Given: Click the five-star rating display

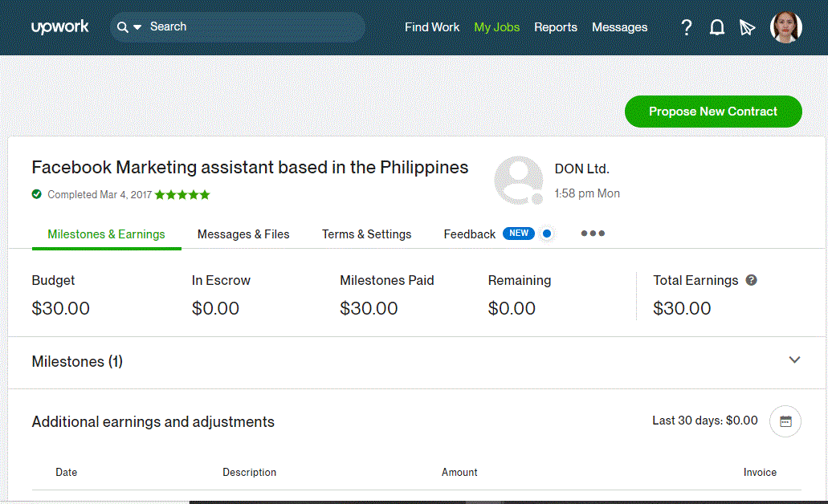Looking at the screenshot, I should click(x=182, y=194).
